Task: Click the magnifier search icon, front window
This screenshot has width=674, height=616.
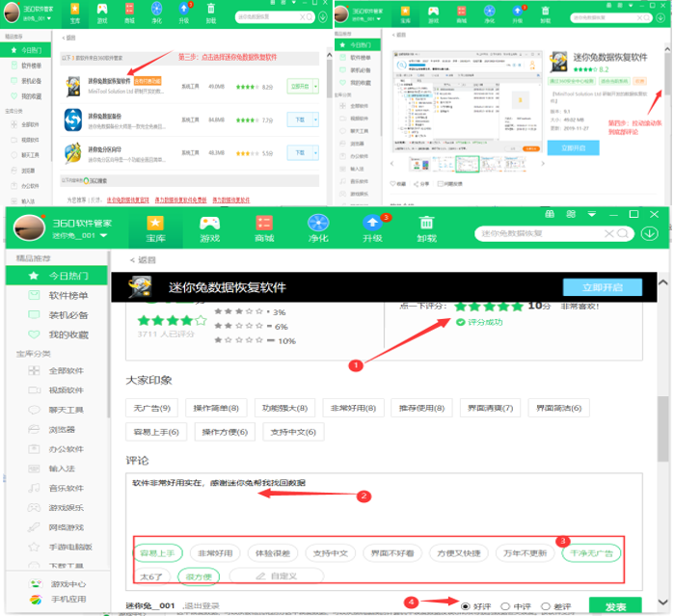Action: pos(623,233)
